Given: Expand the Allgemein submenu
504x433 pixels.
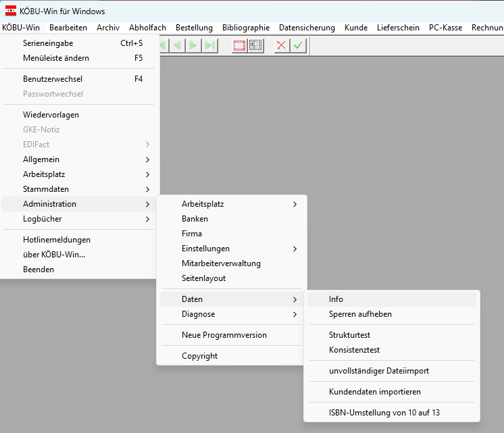Looking at the screenshot, I should (x=79, y=159).
